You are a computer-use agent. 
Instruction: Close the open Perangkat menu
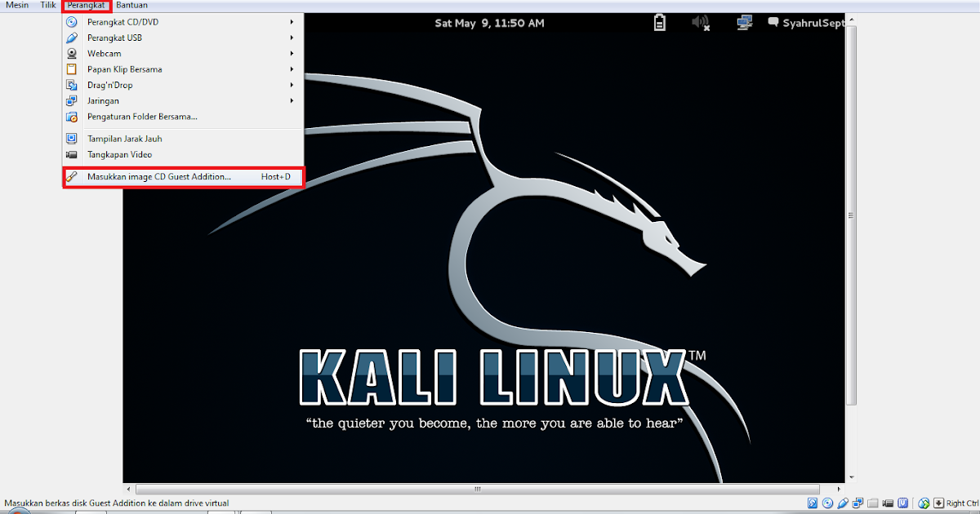(86, 5)
